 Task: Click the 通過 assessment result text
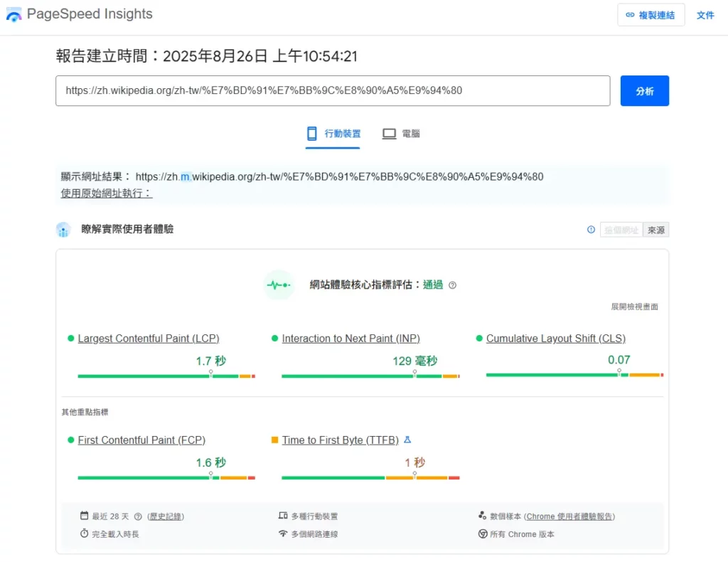coord(433,285)
